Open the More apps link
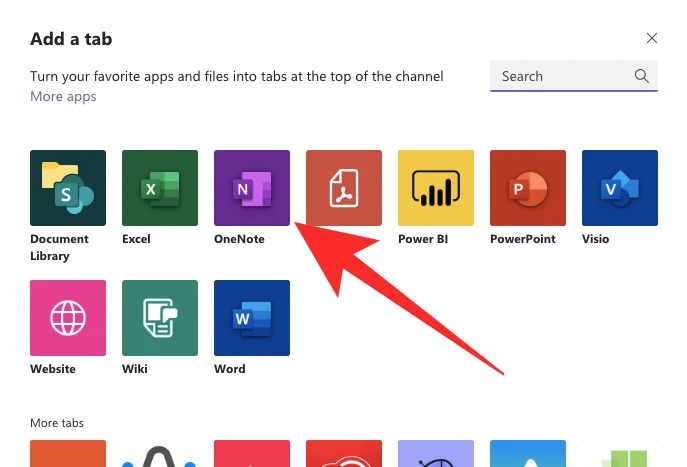687x467 pixels. pyautogui.click(x=63, y=96)
